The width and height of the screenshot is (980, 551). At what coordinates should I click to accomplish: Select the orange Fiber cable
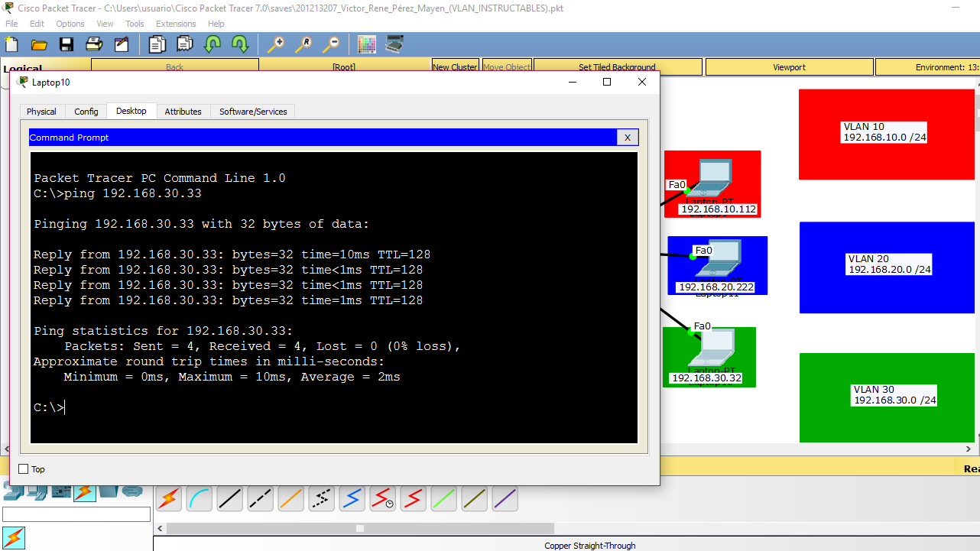coord(291,499)
